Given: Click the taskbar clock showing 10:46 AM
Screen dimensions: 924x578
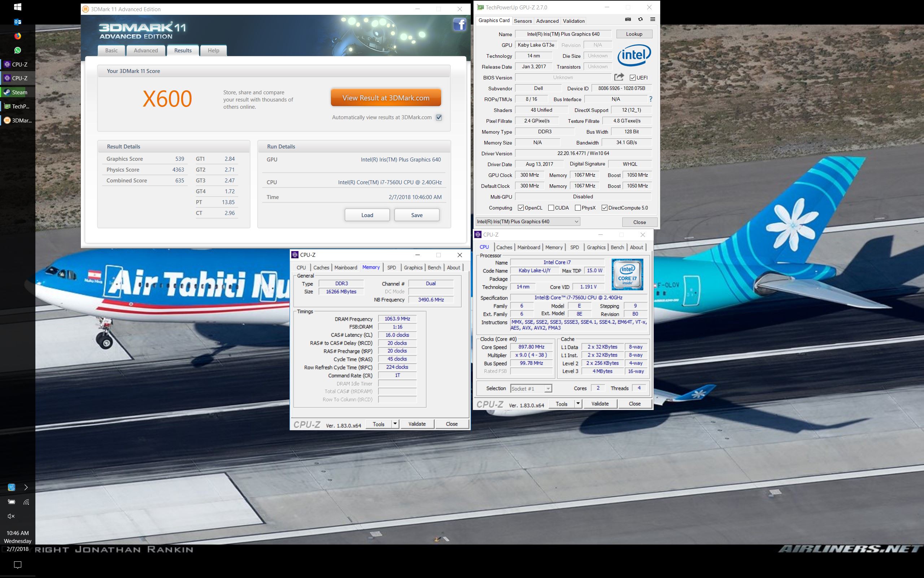Looking at the screenshot, I should [18, 533].
